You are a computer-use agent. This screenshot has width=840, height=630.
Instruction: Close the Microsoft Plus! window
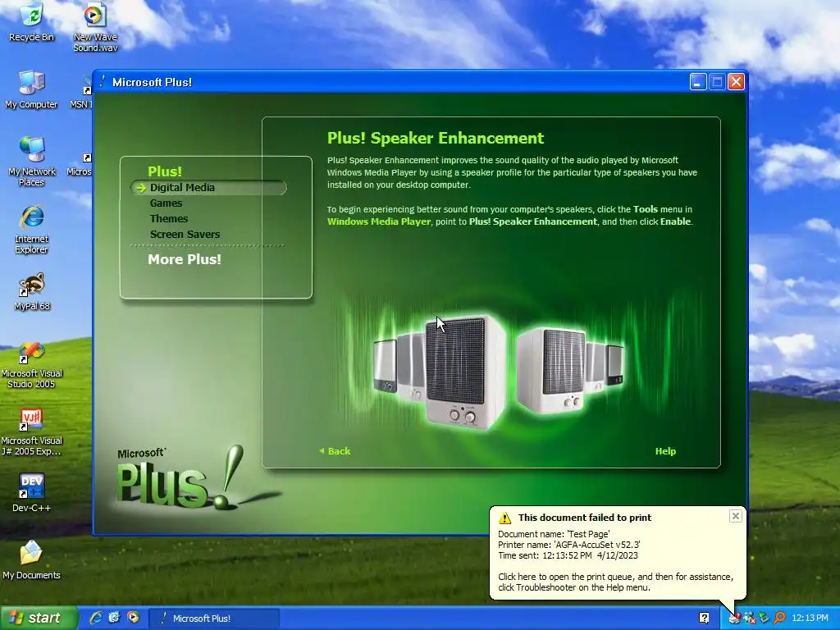pos(737,82)
